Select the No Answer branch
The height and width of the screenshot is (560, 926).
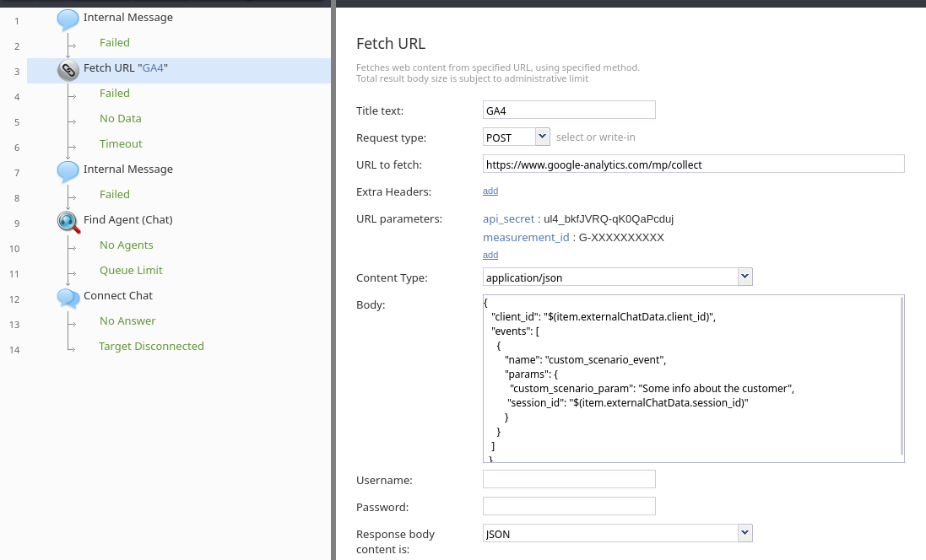pyautogui.click(x=127, y=321)
